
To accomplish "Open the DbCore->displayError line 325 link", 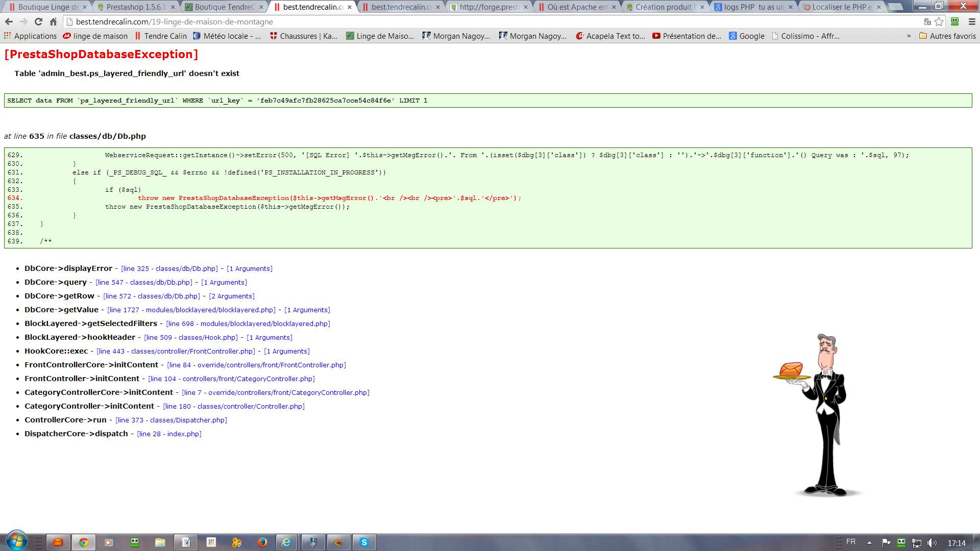I will tap(169, 268).
